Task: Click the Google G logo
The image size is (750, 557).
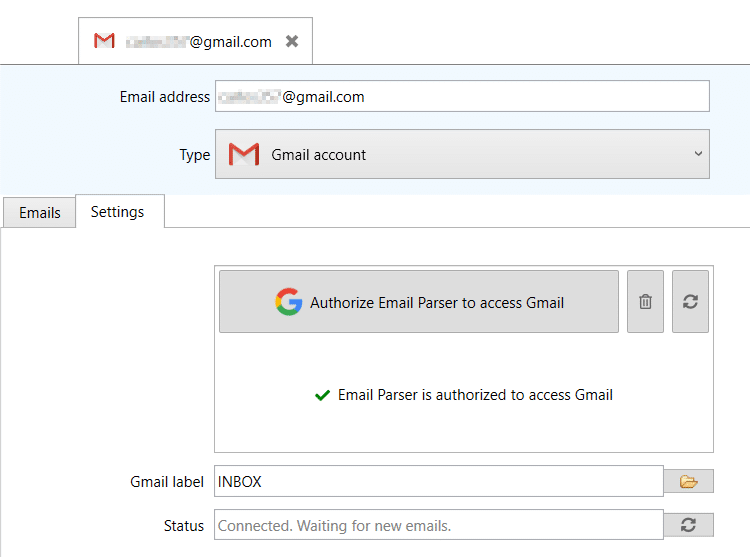Action: 288,302
